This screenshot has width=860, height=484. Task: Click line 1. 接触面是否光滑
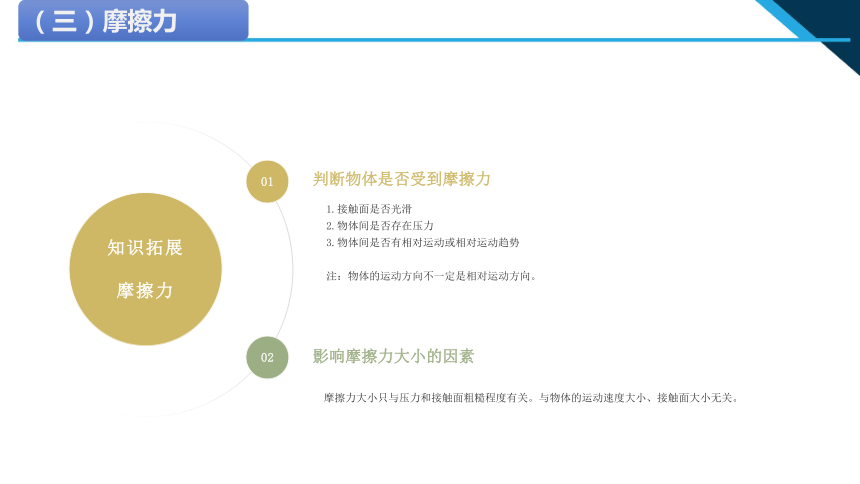coord(369,209)
